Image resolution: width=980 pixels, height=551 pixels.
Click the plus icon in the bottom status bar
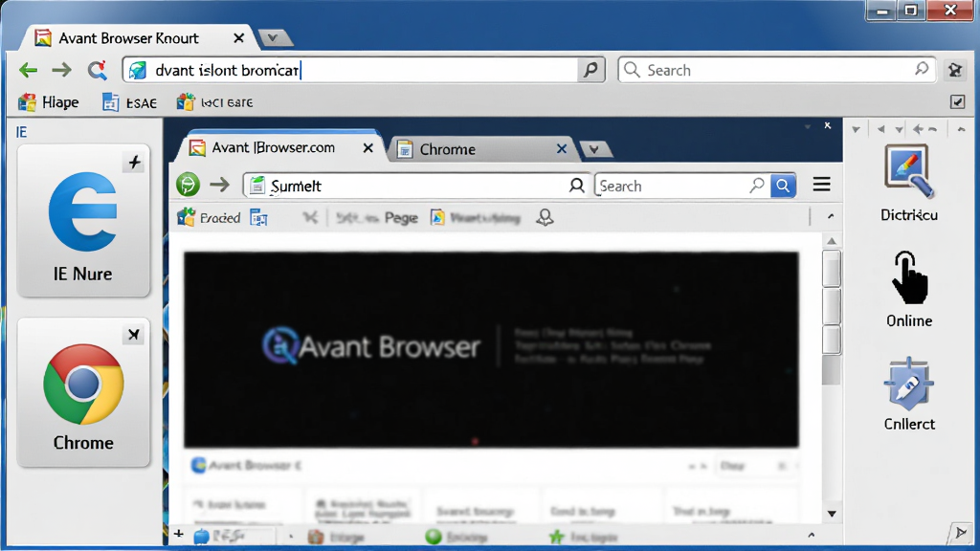(x=179, y=534)
